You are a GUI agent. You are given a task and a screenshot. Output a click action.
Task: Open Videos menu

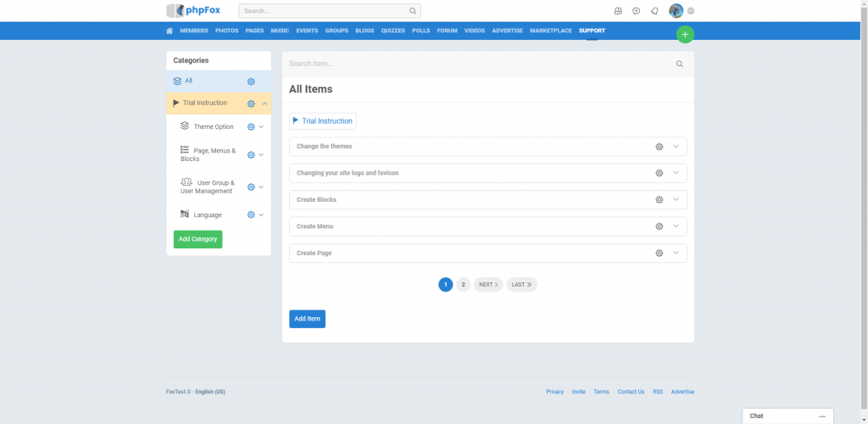pos(475,31)
